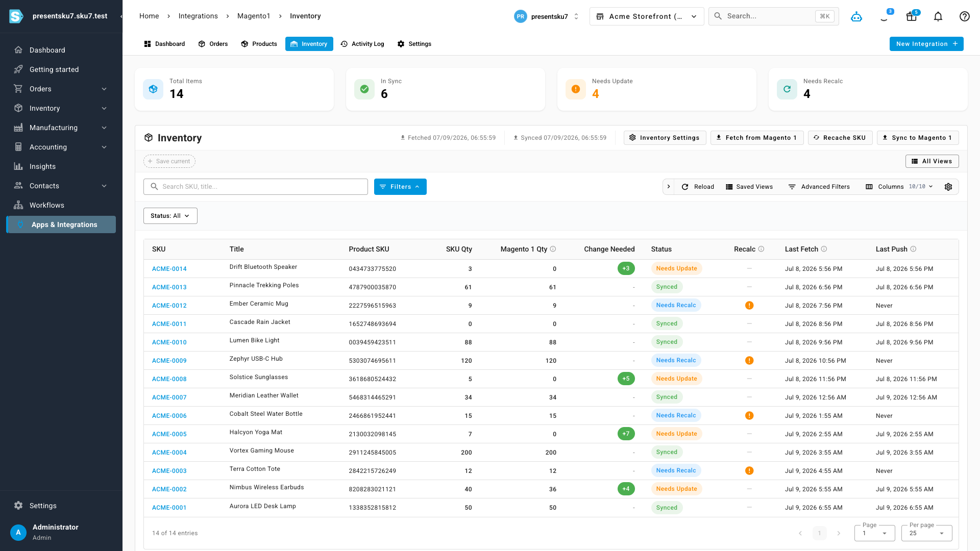
Task: Click Fetch from Magento 1
Action: (x=757, y=138)
